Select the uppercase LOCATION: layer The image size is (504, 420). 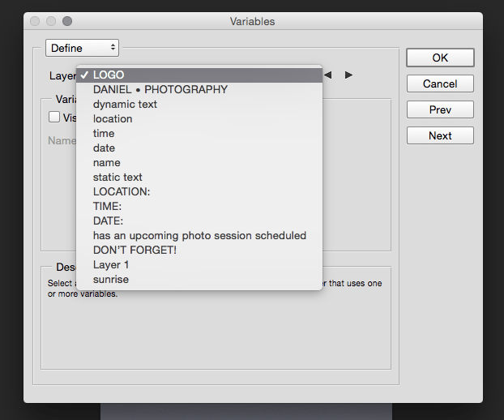(122, 192)
